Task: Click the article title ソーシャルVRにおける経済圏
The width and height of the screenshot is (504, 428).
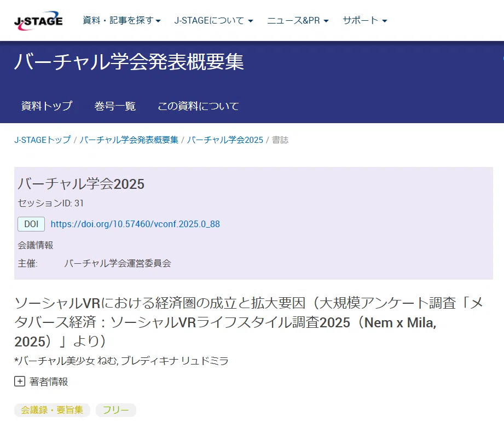Action: tap(249, 322)
